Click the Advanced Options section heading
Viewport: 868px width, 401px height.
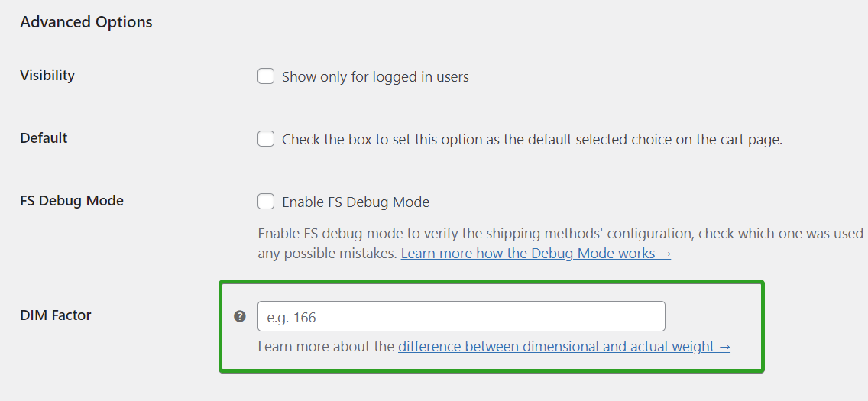86,22
